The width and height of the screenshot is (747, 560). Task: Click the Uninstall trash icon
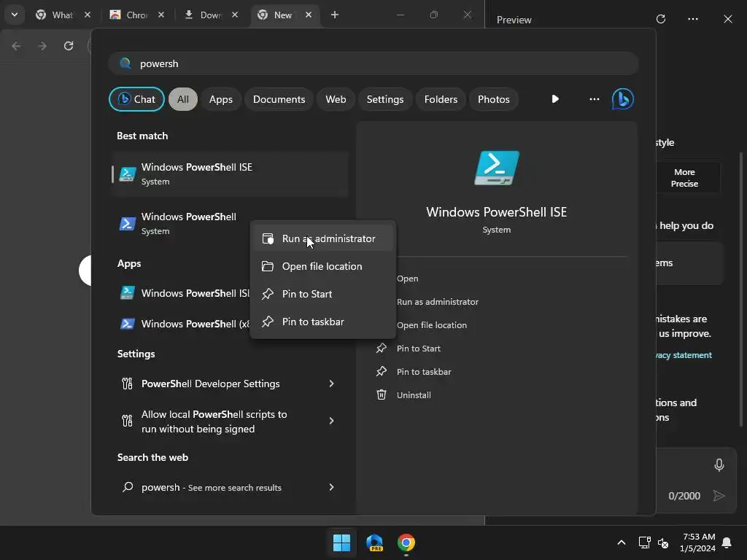tap(381, 394)
